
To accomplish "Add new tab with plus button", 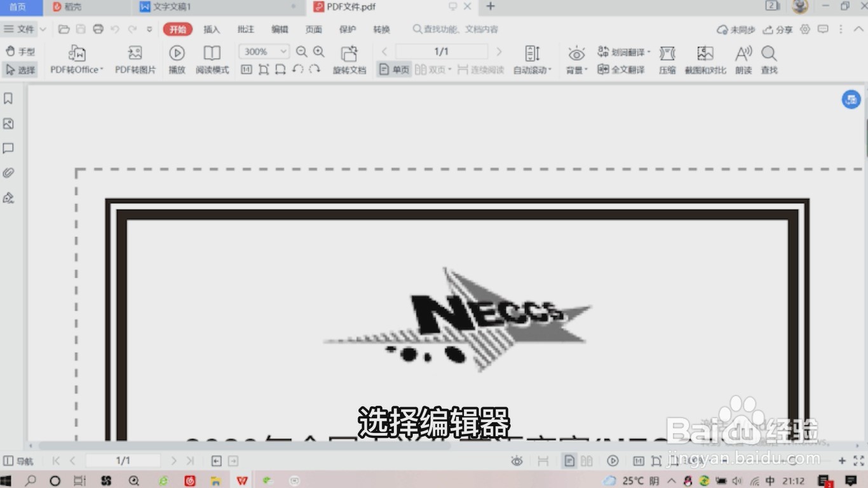I will (x=490, y=6).
